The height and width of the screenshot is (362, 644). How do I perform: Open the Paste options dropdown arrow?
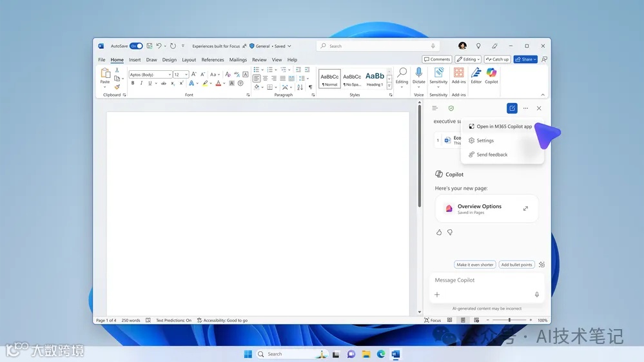(105, 87)
